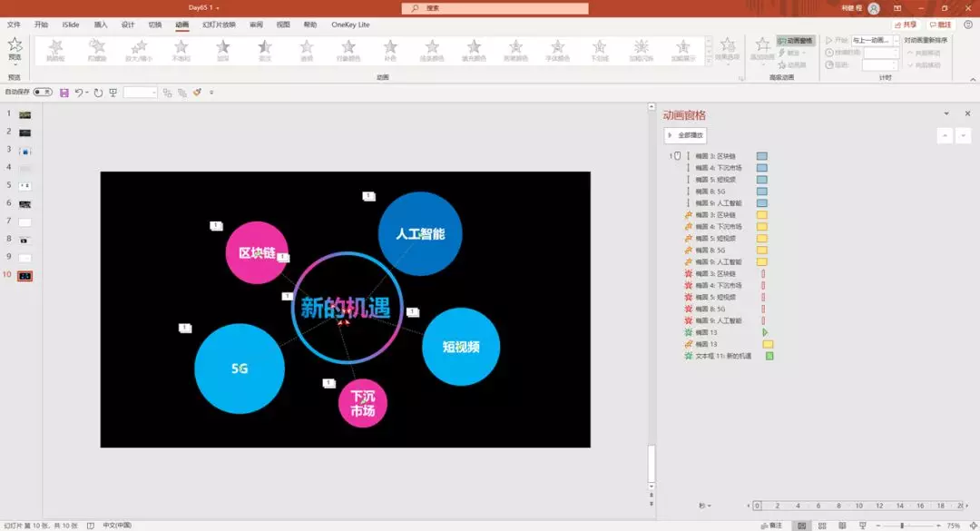Open the 触发 trigger dropdown
This screenshot has width=980, height=531.
790,53
